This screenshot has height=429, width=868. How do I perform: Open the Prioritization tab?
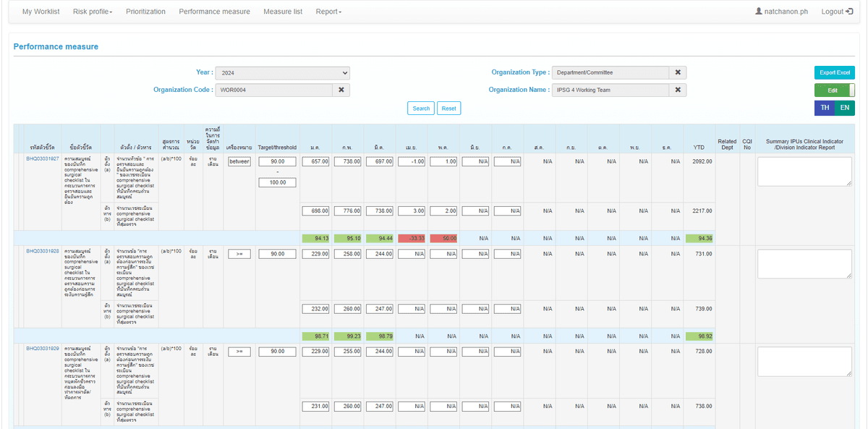(x=145, y=12)
